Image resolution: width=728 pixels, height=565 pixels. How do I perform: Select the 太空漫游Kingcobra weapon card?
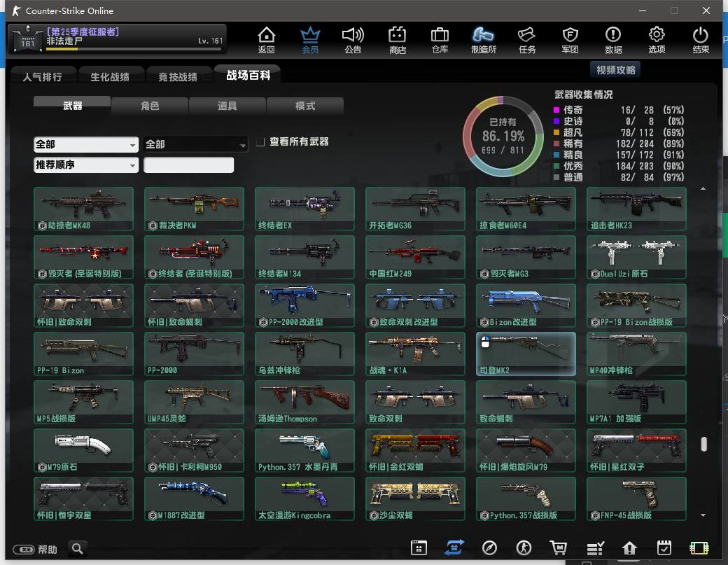click(x=304, y=498)
